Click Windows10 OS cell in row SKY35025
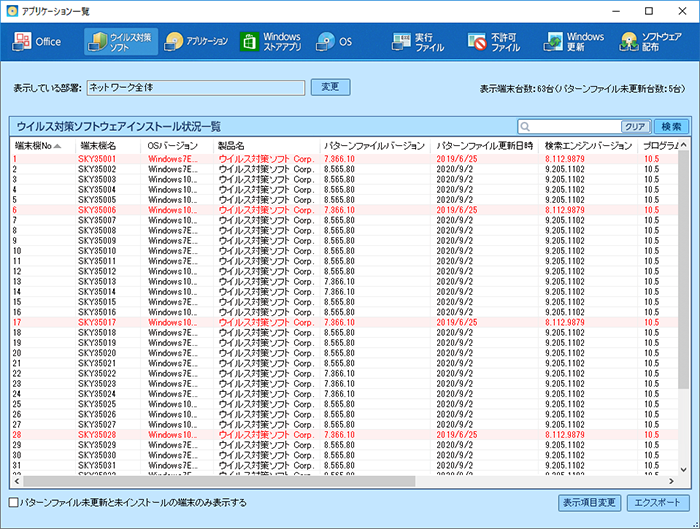 [173, 404]
